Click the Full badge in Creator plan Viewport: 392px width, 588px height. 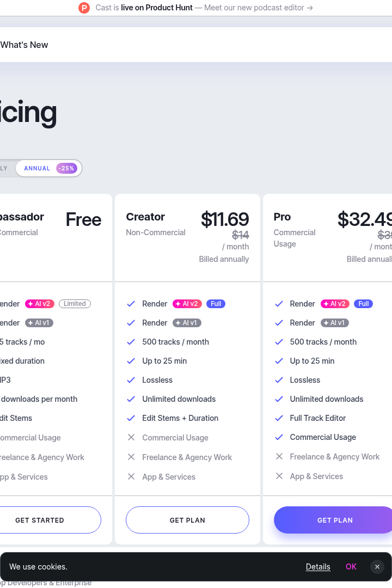pos(216,304)
